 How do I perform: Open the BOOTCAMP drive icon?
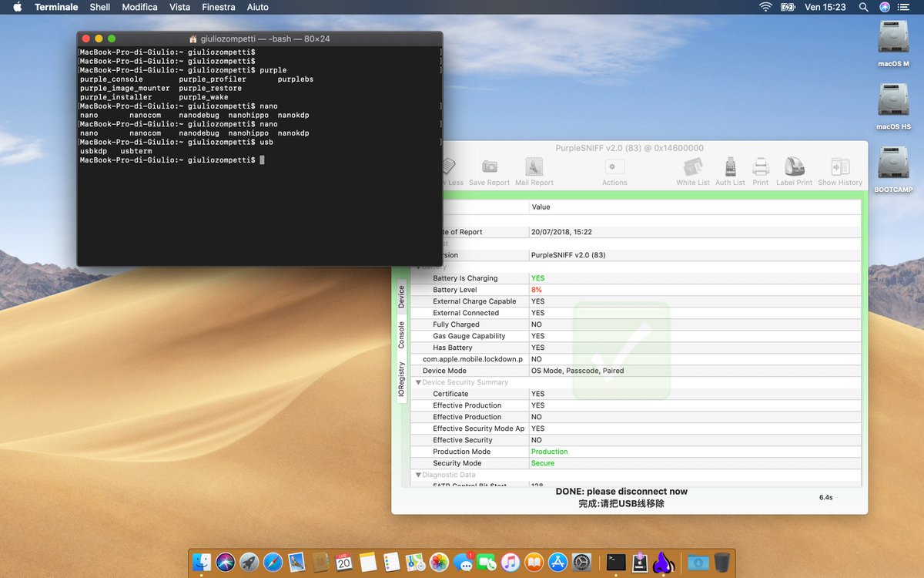pyautogui.click(x=893, y=163)
